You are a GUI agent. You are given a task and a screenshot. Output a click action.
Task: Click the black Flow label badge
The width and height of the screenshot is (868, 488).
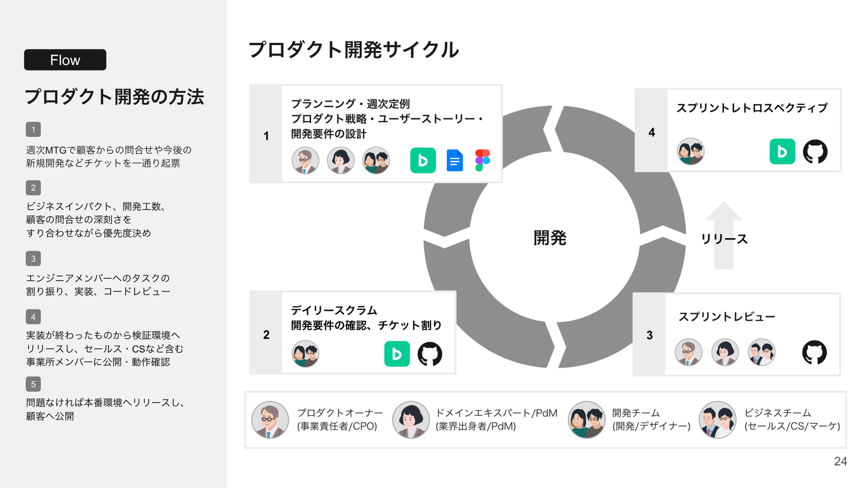pyautogui.click(x=65, y=60)
